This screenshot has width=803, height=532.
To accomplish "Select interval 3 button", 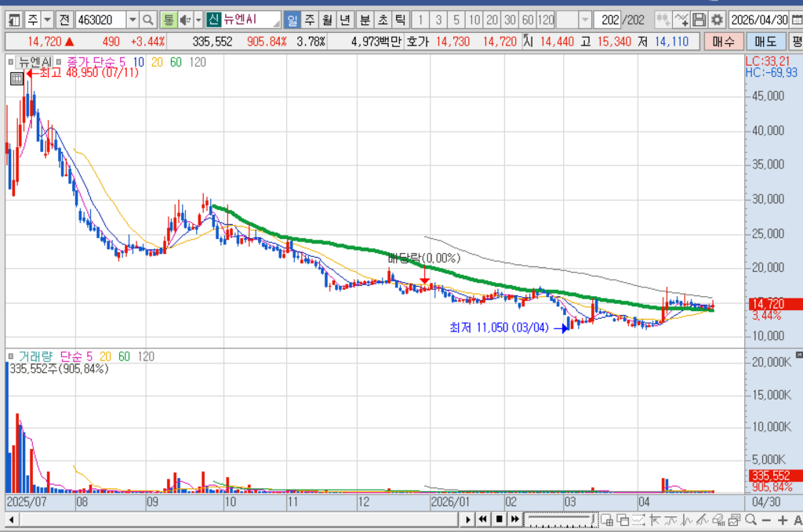I will click(x=438, y=20).
